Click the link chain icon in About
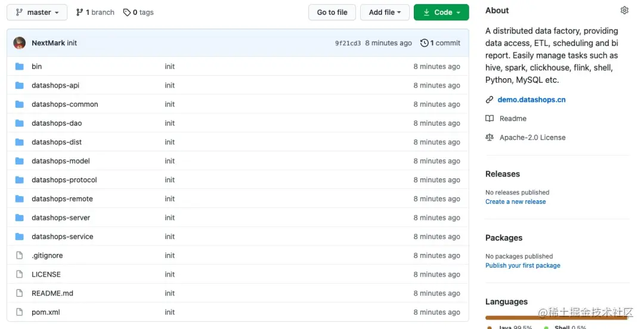 click(489, 100)
